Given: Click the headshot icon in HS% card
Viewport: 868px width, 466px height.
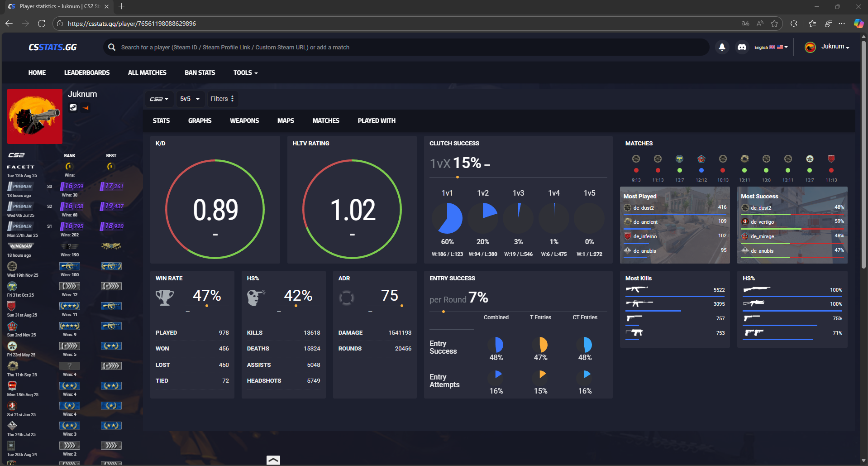Looking at the screenshot, I should pos(256,298).
